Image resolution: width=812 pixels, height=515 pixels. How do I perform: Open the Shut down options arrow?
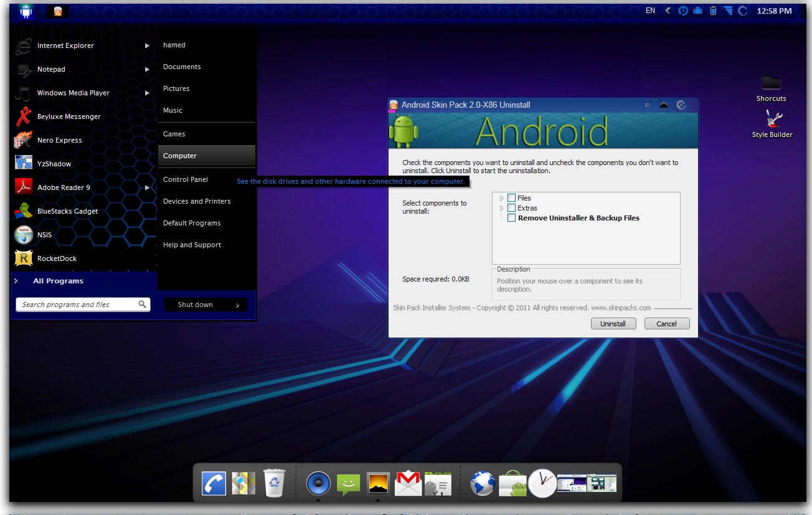point(237,305)
